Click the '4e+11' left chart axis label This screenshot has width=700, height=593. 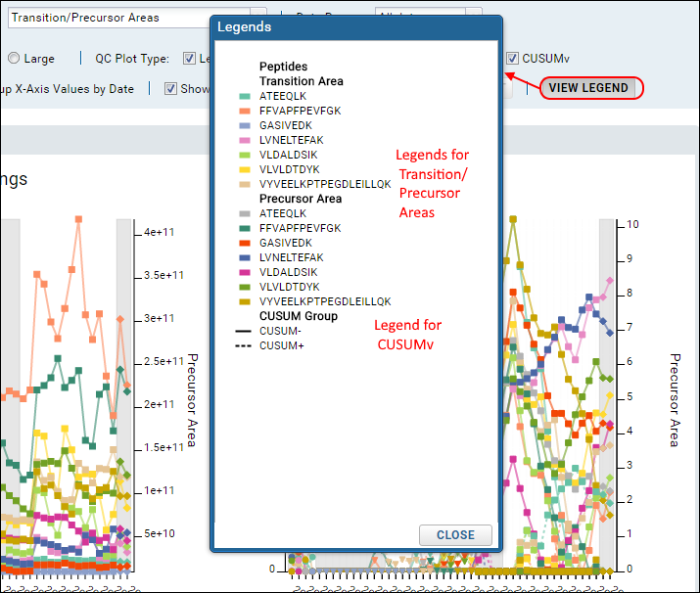click(x=159, y=232)
